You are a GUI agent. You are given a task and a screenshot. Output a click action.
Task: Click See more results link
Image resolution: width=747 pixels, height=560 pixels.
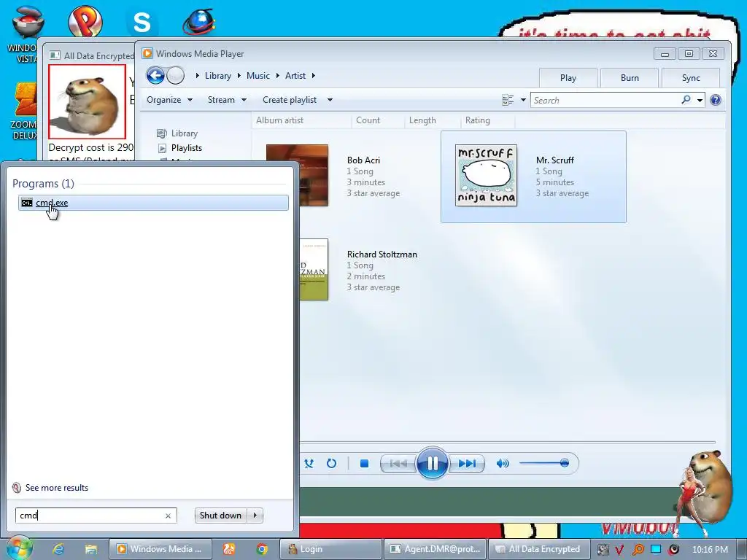point(57,488)
